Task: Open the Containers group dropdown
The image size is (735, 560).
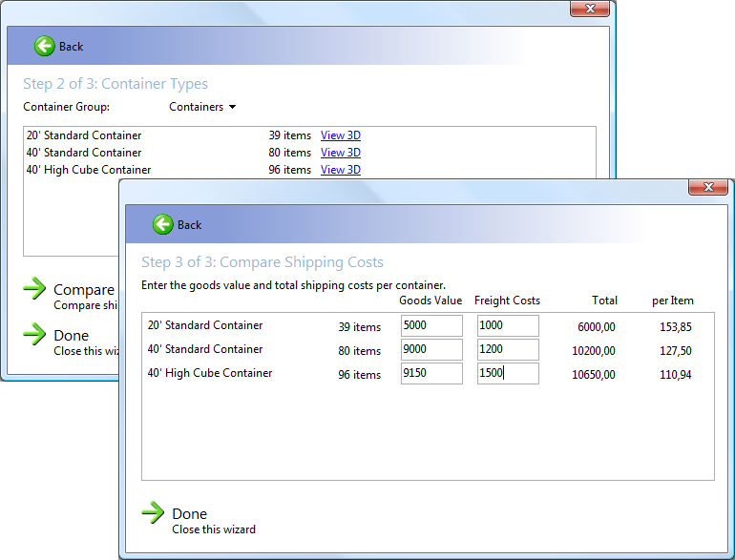Action: (202, 107)
